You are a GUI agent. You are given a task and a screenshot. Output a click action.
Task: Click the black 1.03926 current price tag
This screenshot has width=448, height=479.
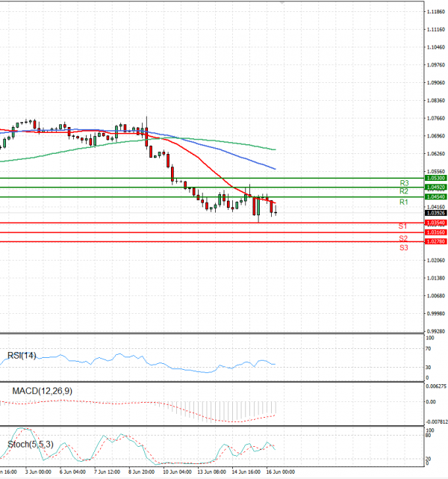[436, 213]
